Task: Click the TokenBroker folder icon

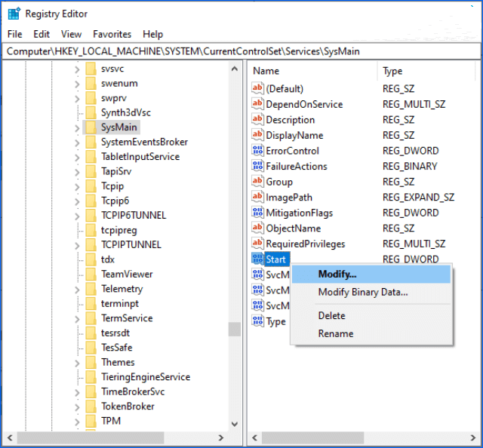Action: tap(91, 406)
